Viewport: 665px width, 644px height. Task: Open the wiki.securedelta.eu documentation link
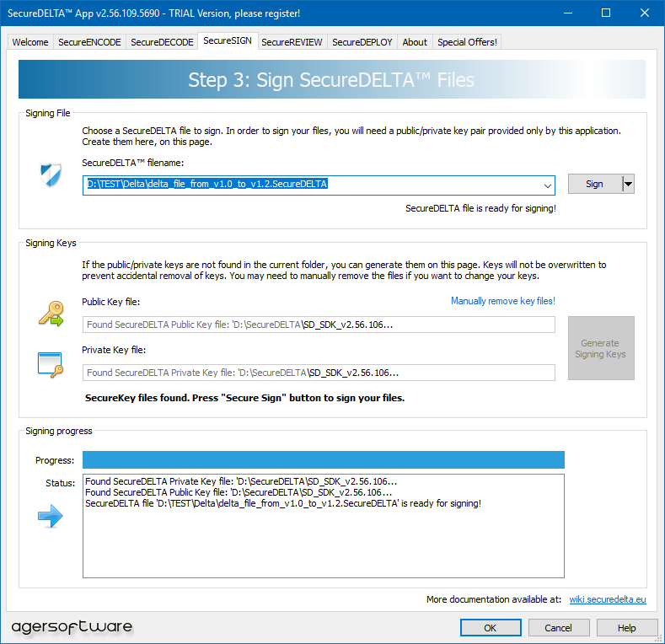click(608, 599)
